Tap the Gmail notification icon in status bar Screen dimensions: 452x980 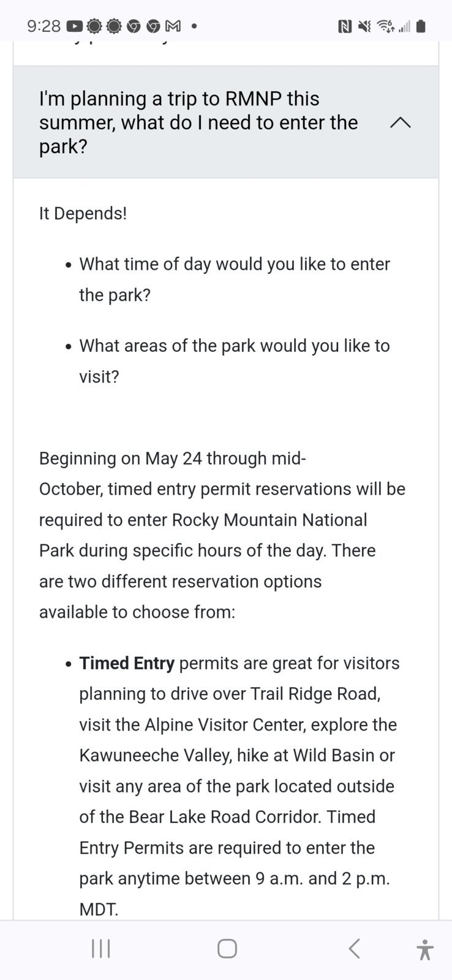coord(173,26)
